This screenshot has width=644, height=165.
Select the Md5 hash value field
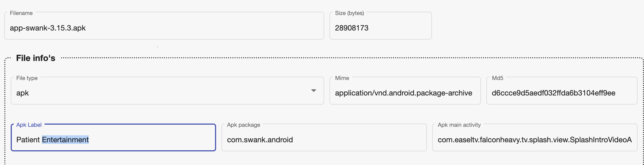pos(553,93)
